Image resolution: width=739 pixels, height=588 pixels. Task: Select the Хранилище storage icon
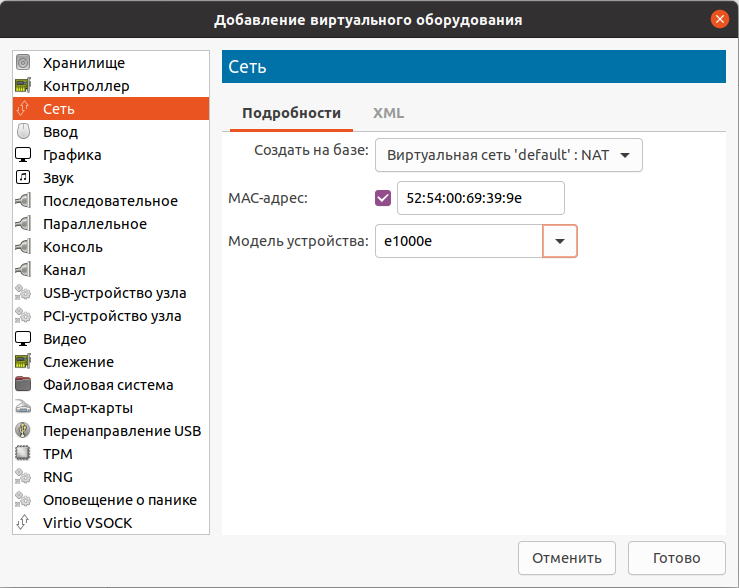tap(23, 62)
